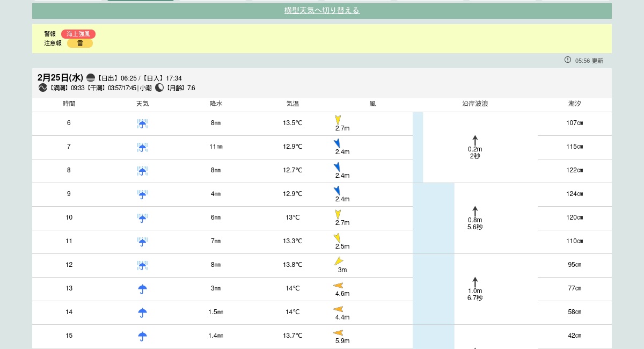644x349 pixels.
Task: Click the heavy rain icon at 6 o'clock row
Action: pos(142,124)
